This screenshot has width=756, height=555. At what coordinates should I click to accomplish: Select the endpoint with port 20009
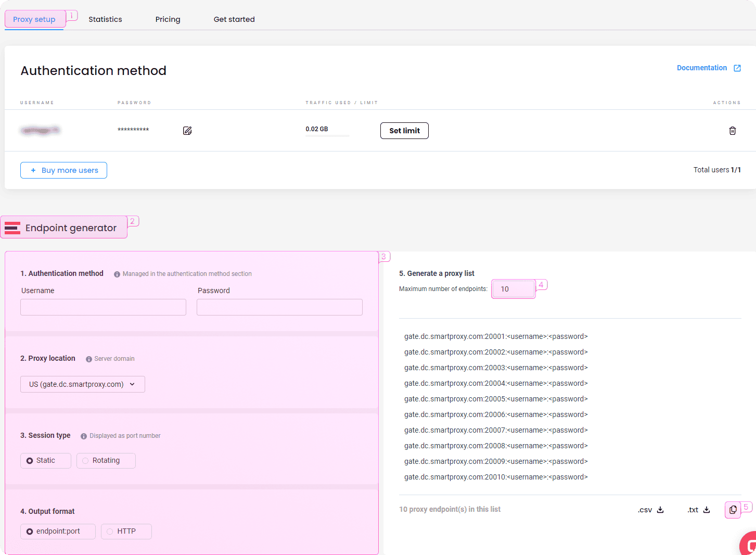(x=496, y=462)
